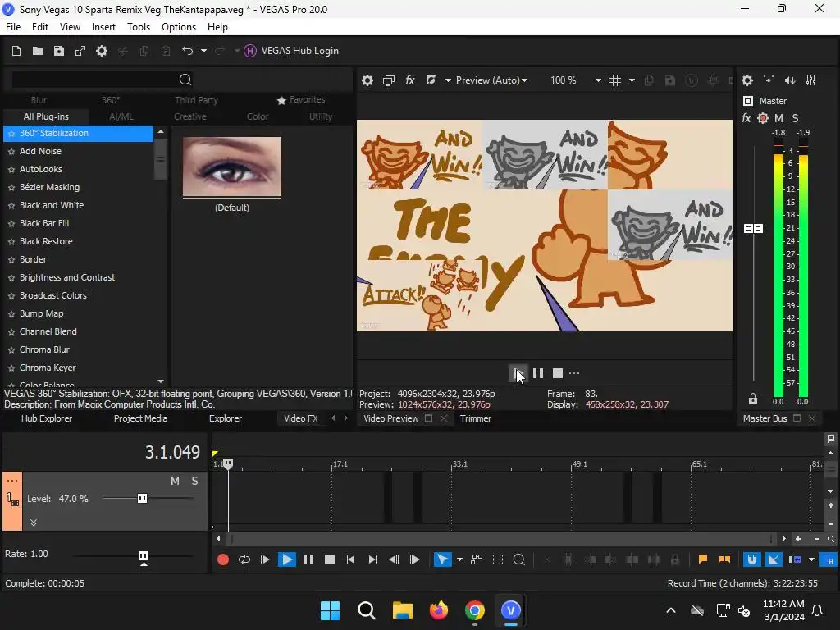Open the undo history dropdown arrow
This screenshot has width=840, height=630.
click(x=203, y=51)
